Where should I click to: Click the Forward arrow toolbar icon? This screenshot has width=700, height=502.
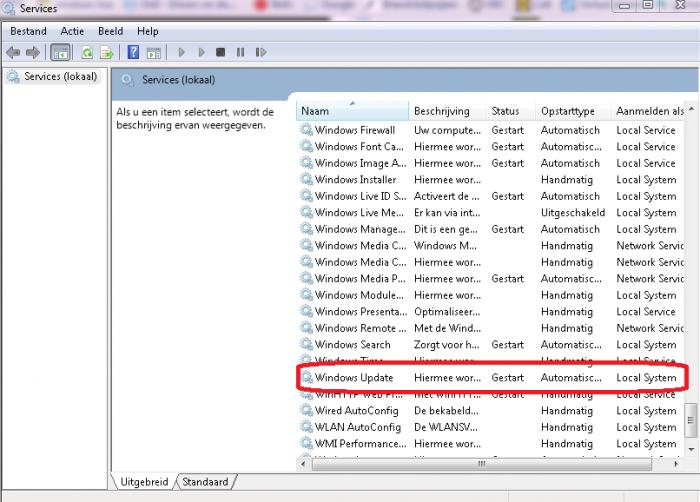click(33, 53)
